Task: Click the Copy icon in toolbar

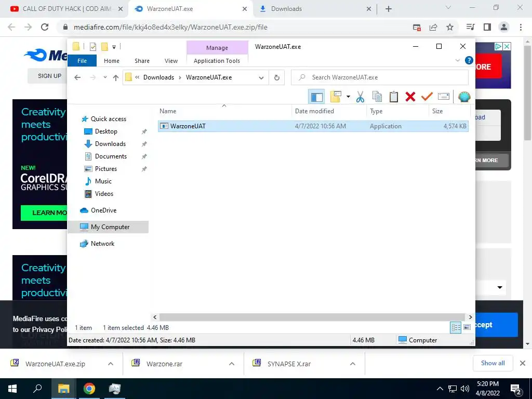Action: pyautogui.click(x=377, y=97)
